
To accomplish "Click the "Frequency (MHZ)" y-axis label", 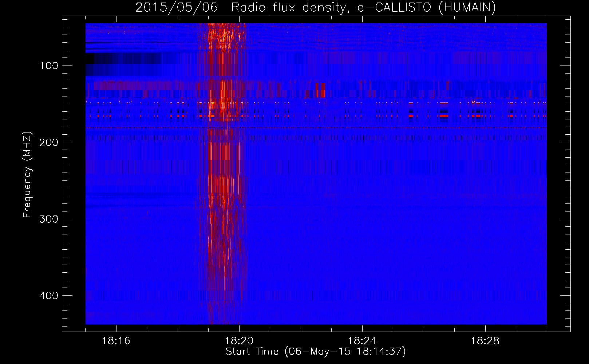I will point(28,174).
